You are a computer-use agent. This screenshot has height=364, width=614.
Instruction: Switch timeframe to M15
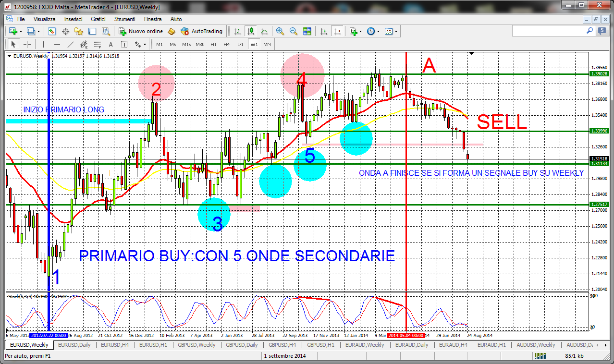click(186, 44)
